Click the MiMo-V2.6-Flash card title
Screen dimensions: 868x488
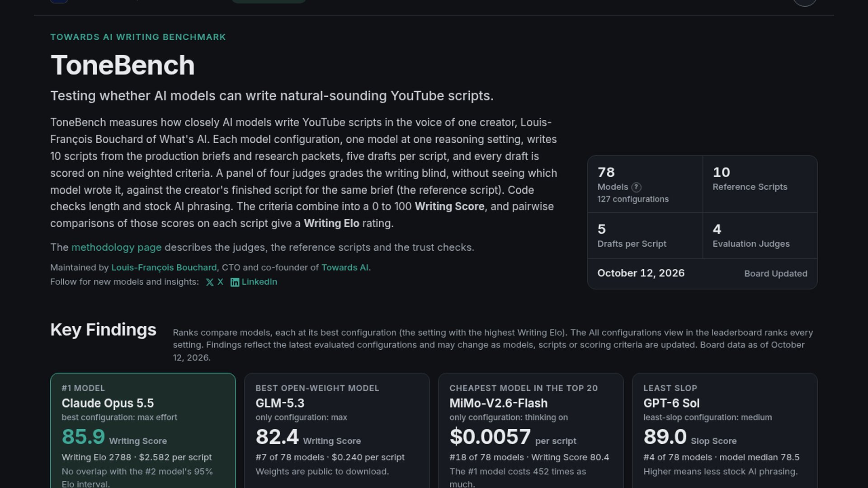[498, 403]
